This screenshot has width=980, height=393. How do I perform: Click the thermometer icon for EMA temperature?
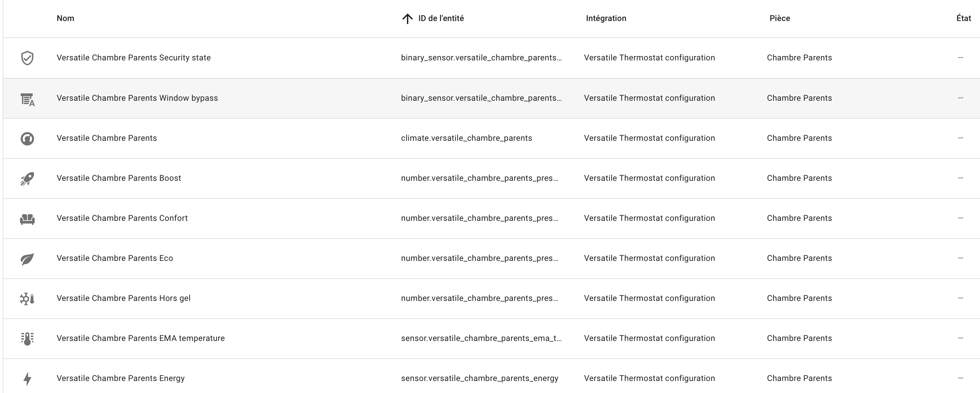(27, 339)
